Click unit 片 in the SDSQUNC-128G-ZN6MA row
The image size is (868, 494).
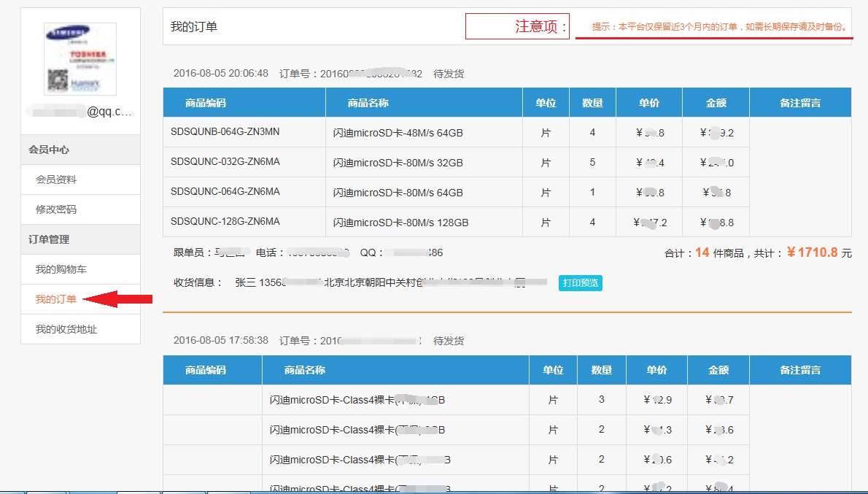(x=546, y=223)
